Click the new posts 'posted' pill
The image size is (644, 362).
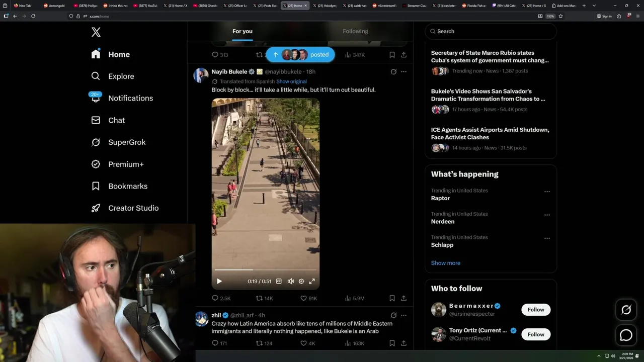(300, 55)
